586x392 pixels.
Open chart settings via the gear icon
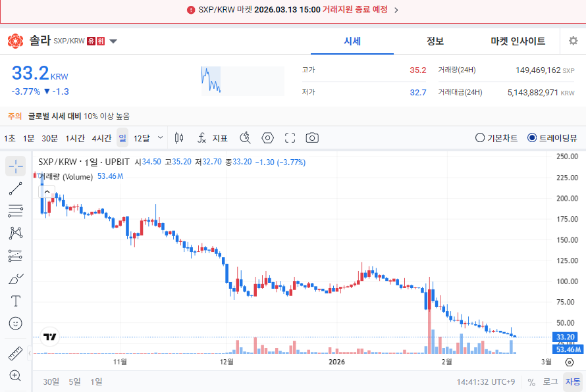point(572,41)
